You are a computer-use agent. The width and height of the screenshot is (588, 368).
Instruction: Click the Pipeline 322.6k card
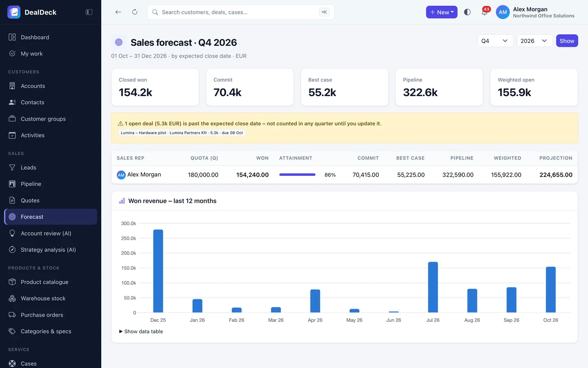pyautogui.click(x=439, y=87)
